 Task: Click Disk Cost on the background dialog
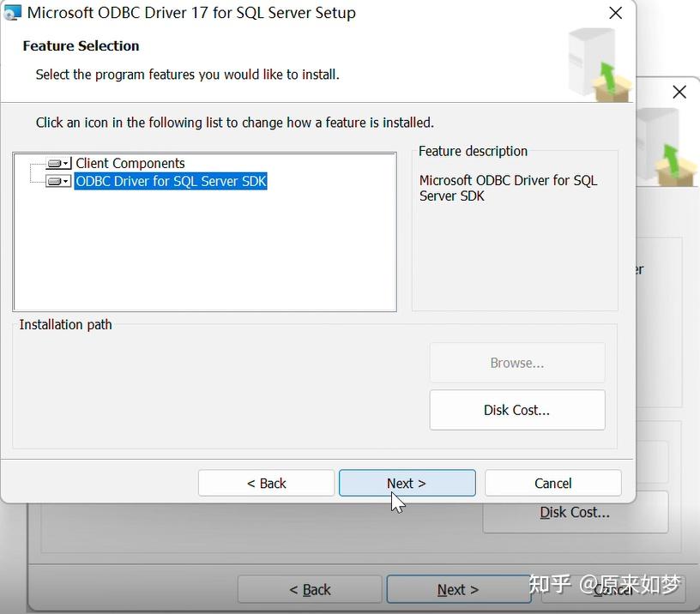575,512
